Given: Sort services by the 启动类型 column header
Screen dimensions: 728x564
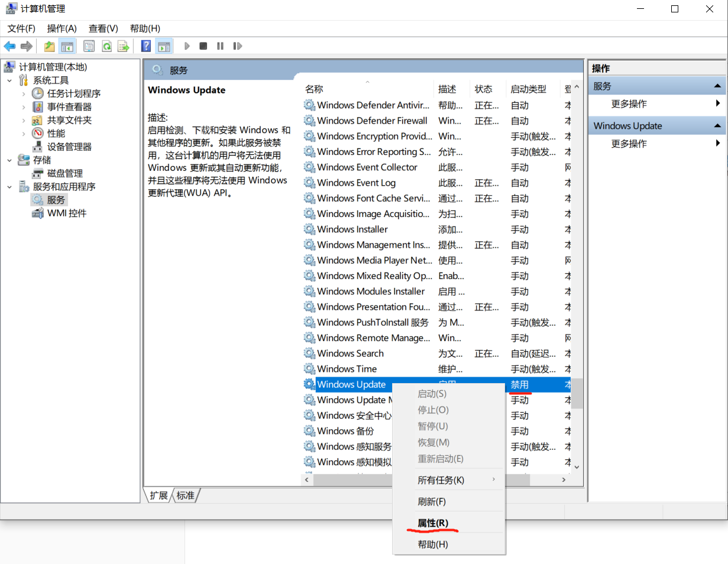Looking at the screenshot, I should click(533, 89).
